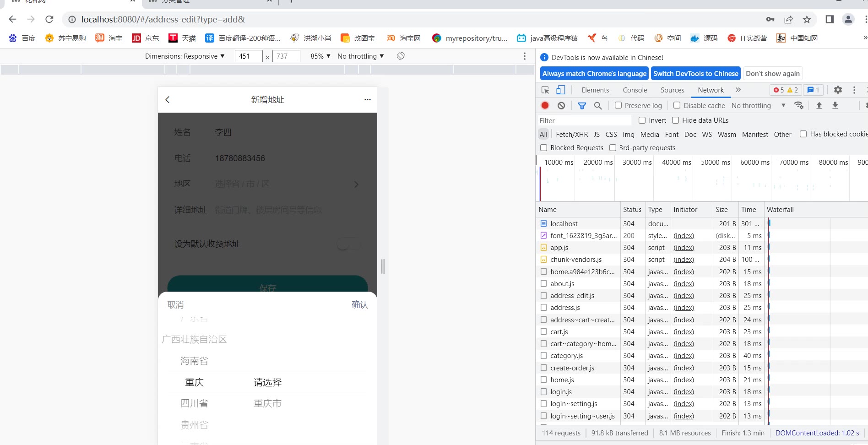Click Always match Chrome's language button
This screenshot has width=868, height=445.
click(x=594, y=73)
